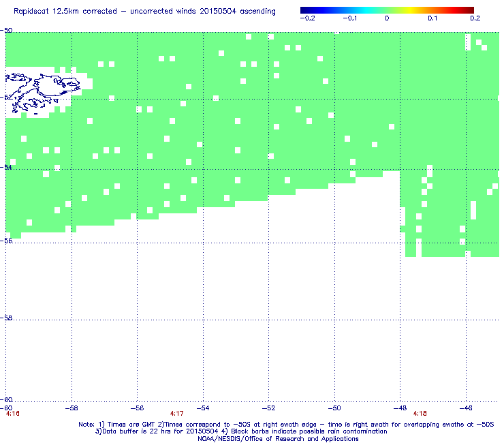Click the NOAA/NESDIS Office of Research credit line

[x=278, y=439]
